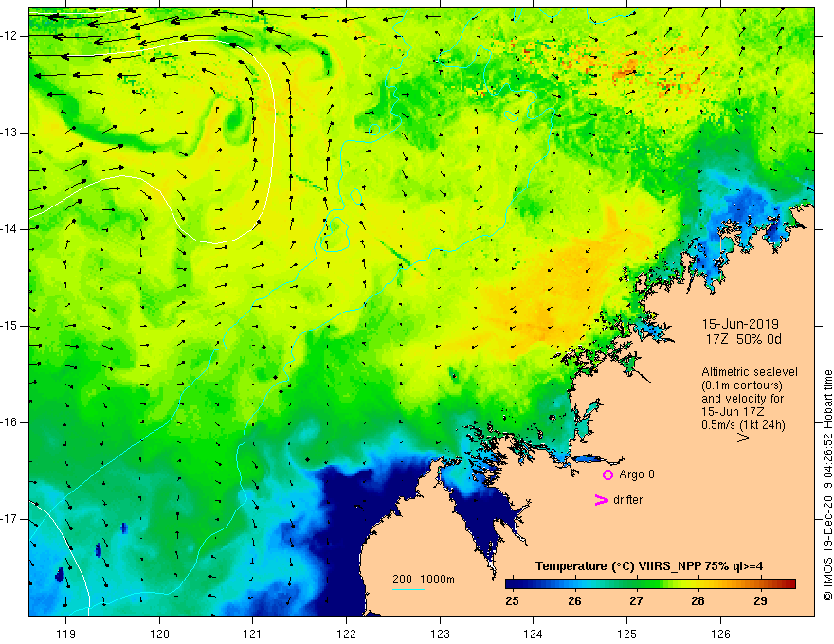
Task: Click the '29' colorbar tick label
Action: click(761, 601)
